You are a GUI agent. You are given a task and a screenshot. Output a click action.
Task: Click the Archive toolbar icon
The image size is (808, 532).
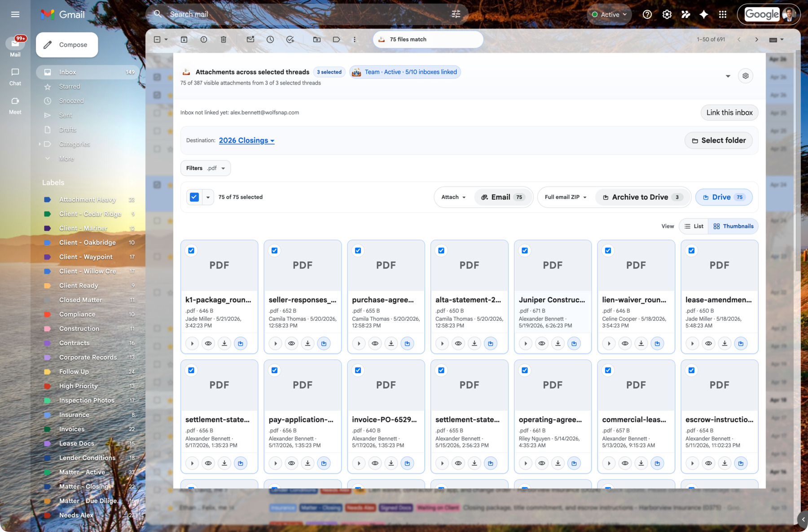(184, 39)
